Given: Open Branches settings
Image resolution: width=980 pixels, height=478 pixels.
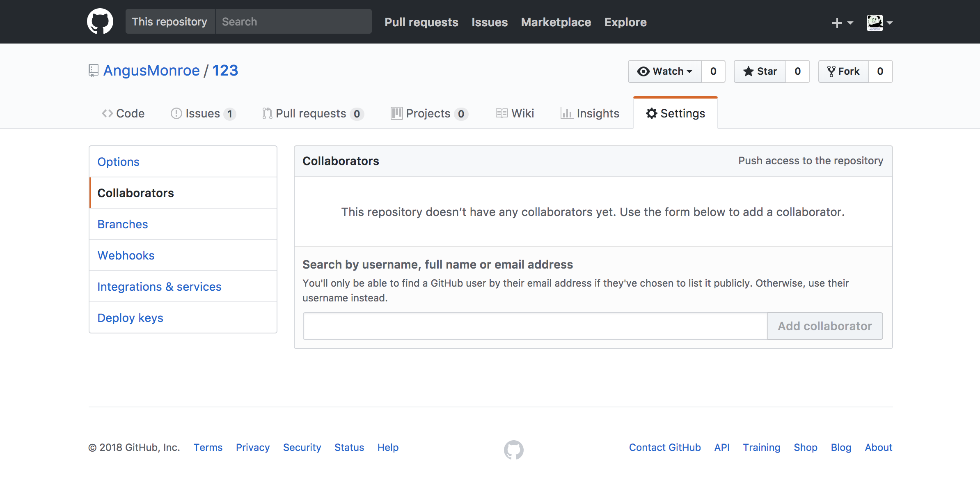Looking at the screenshot, I should click(x=183, y=224).
